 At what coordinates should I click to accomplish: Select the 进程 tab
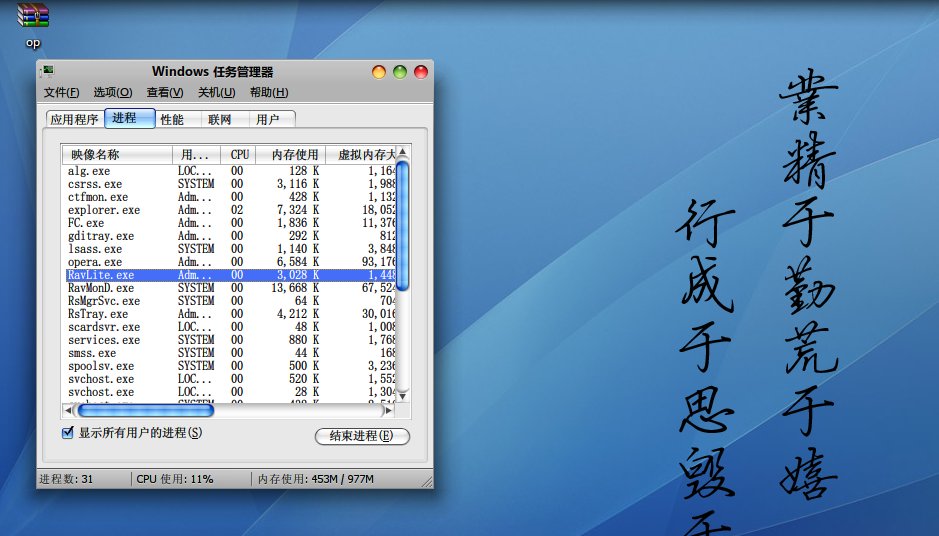(x=130, y=118)
